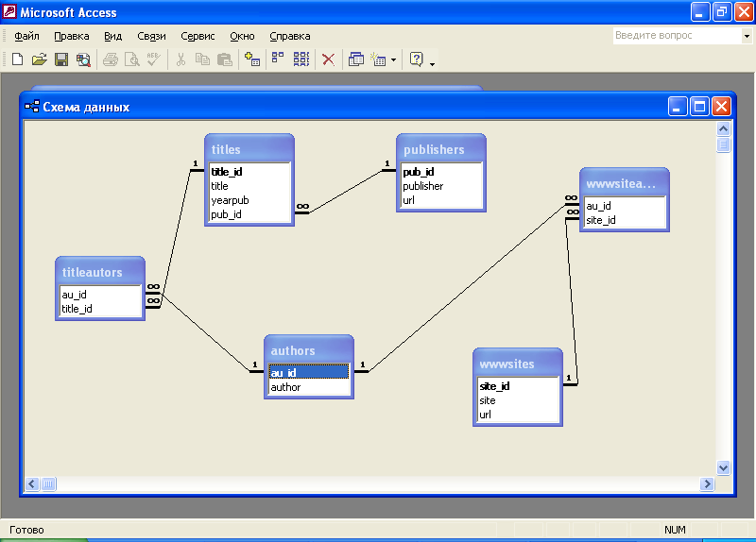
Task: Click the titles table header
Action: coord(249,149)
